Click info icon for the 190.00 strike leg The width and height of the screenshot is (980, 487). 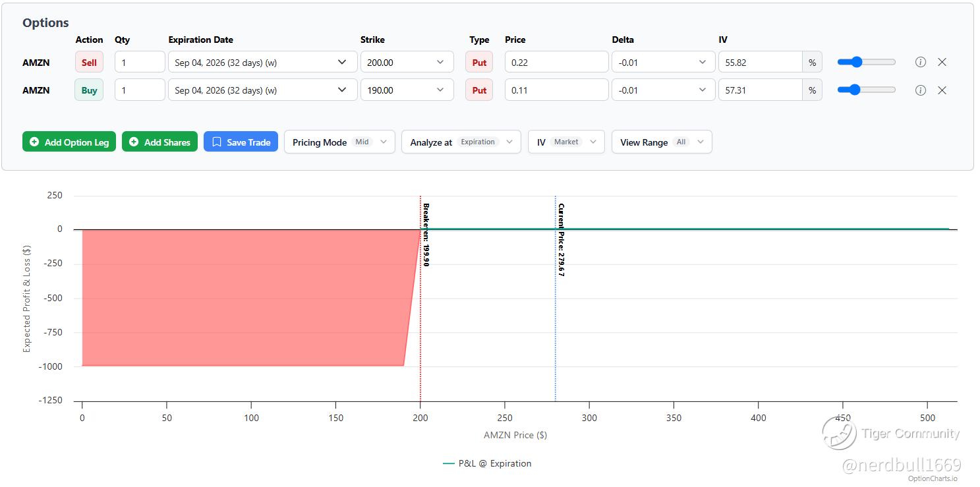(921, 90)
